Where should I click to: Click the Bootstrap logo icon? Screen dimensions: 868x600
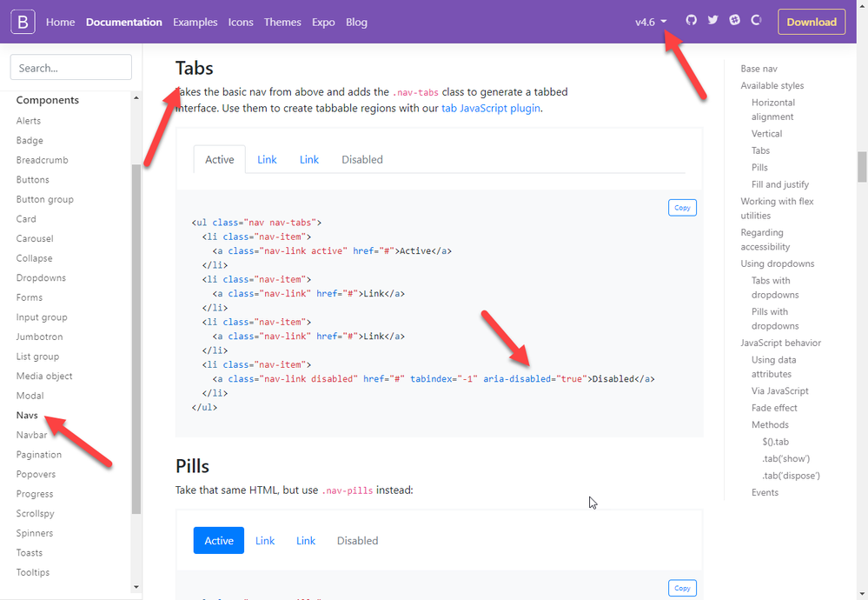[23, 22]
